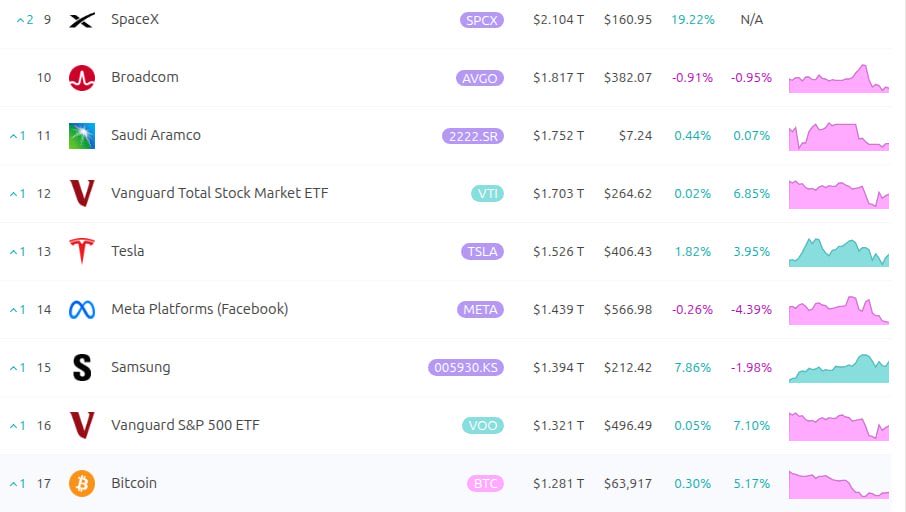Click the Tesla T logo icon
Viewport: 906px width, 512px height.
[81, 251]
